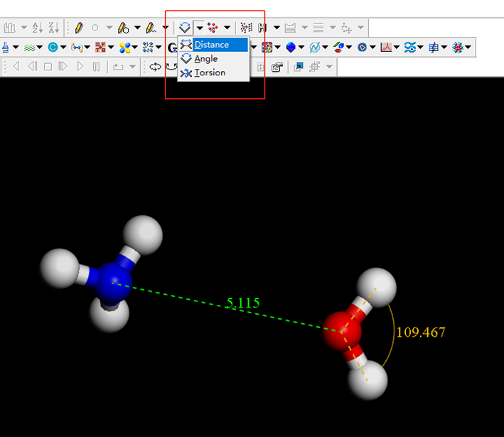The image size is (504, 437).
Task: Click the sort ascending A-Z icon
Action: (38, 28)
